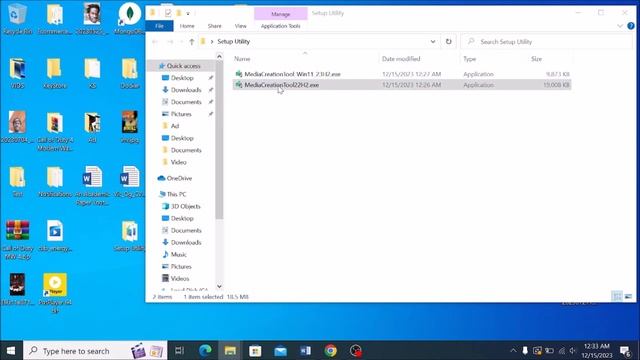The height and width of the screenshot is (360, 640).
Task: Open the Share ribbon tab
Action: [x=214, y=26]
